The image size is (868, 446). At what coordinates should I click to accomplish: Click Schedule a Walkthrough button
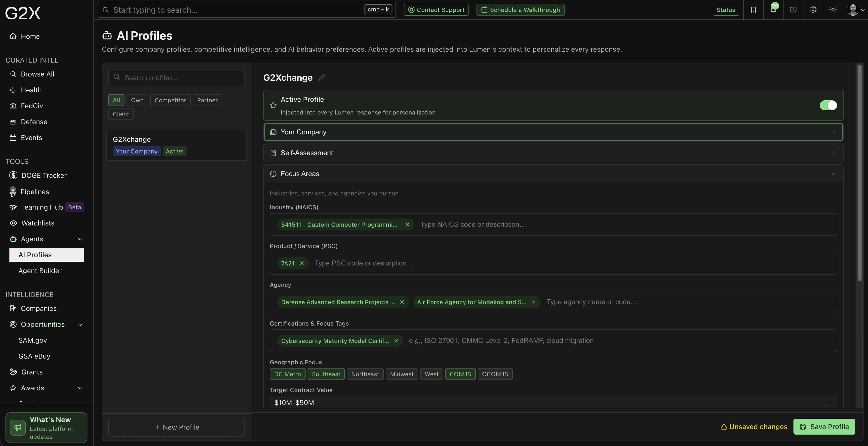[520, 10]
